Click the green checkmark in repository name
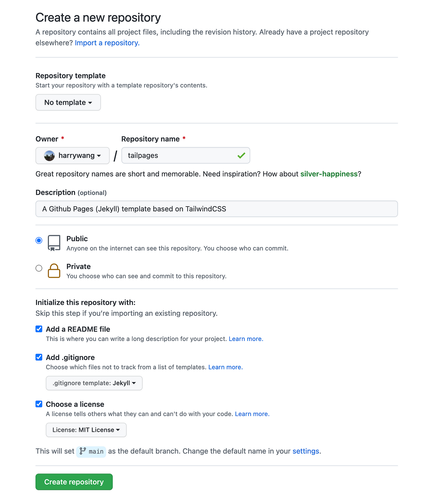436x504 pixels. [241, 155]
